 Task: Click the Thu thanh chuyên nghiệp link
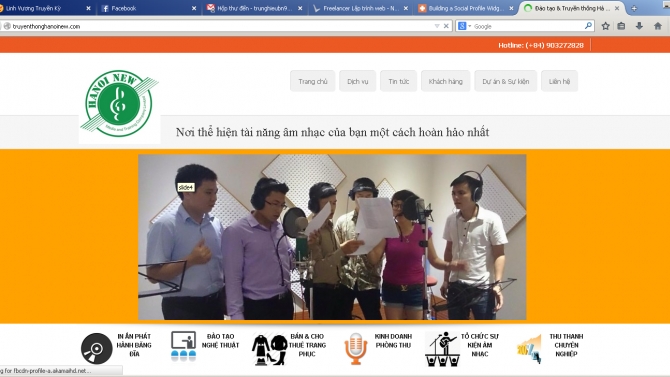tap(566, 345)
